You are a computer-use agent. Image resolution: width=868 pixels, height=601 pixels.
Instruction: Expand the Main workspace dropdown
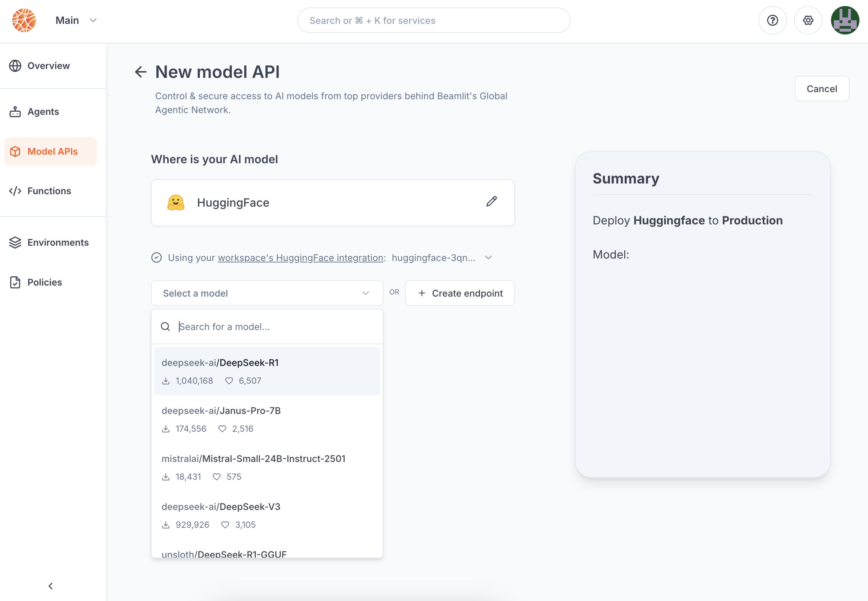[94, 20]
